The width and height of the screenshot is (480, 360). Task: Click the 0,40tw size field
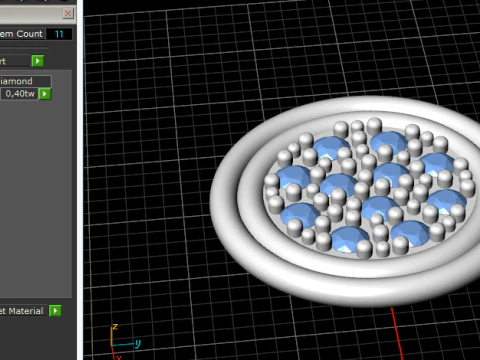coord(19,94)
